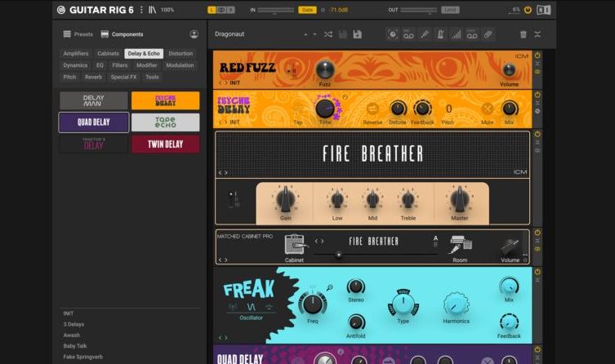Screen dimensions: 615x364
Task: Step Red Fuzz INIT preset forward arrow
Action: point(226,83)
